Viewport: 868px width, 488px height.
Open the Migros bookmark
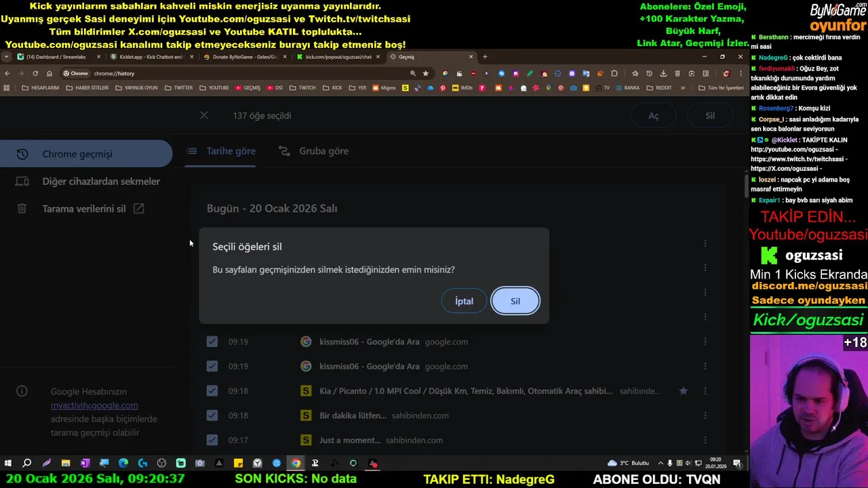[x=384, y=87]
